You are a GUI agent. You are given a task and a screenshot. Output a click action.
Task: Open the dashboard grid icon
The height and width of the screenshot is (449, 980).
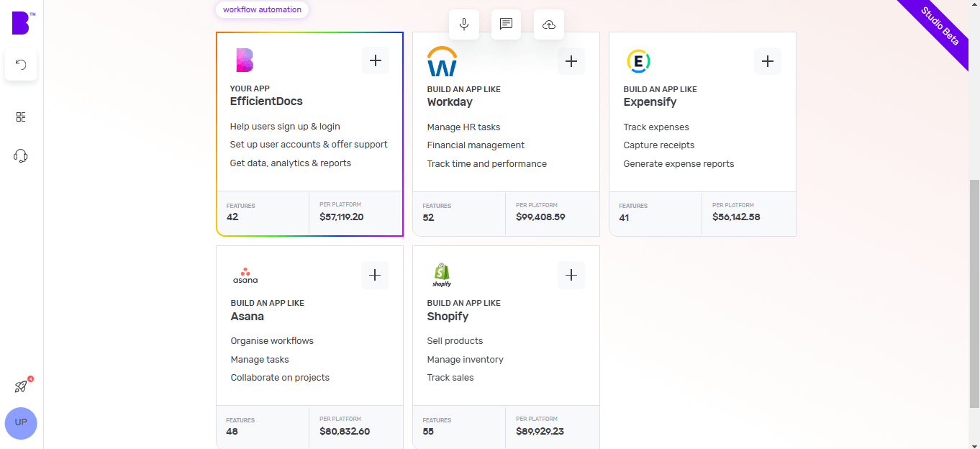coord(21,117)
